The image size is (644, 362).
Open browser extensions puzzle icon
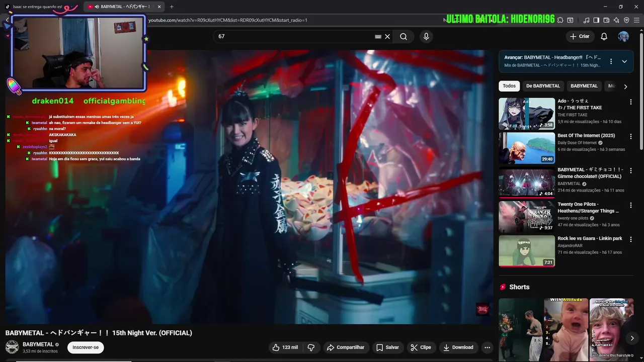point(560,20)
